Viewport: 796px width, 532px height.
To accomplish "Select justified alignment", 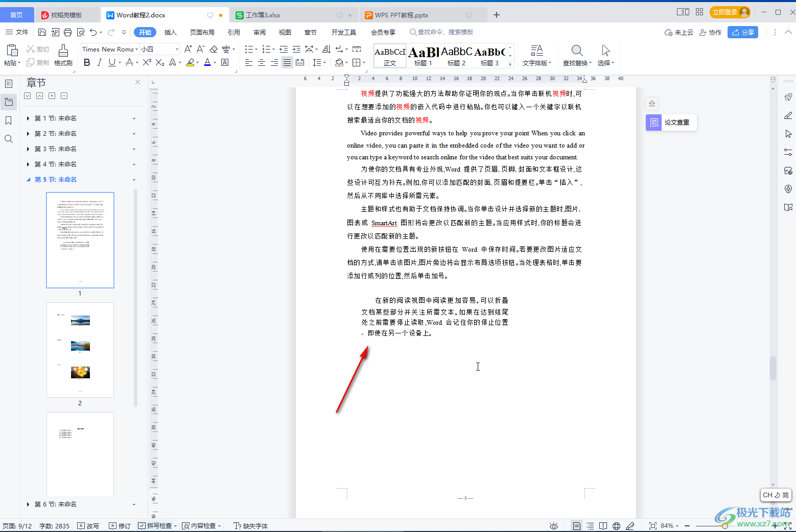I will 287,62.
